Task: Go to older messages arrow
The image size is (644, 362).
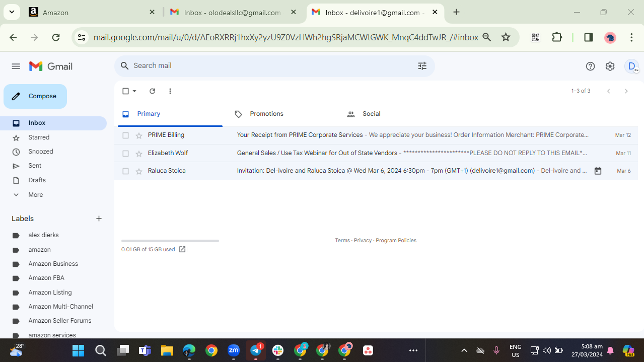Action: click(x=626, y=91)
